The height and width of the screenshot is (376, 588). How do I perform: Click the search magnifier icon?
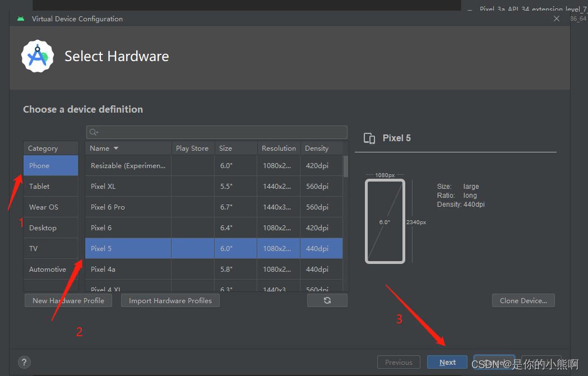coord(94,132)
